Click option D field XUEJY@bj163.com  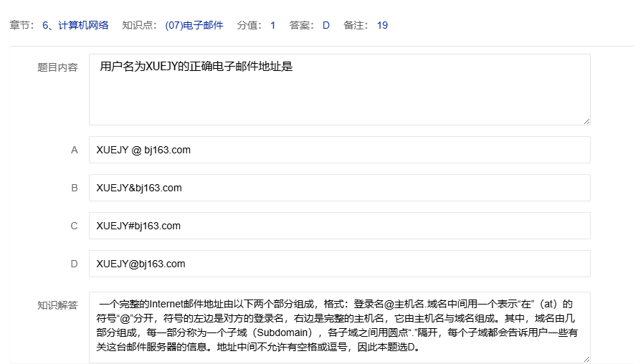click(339, 264)
